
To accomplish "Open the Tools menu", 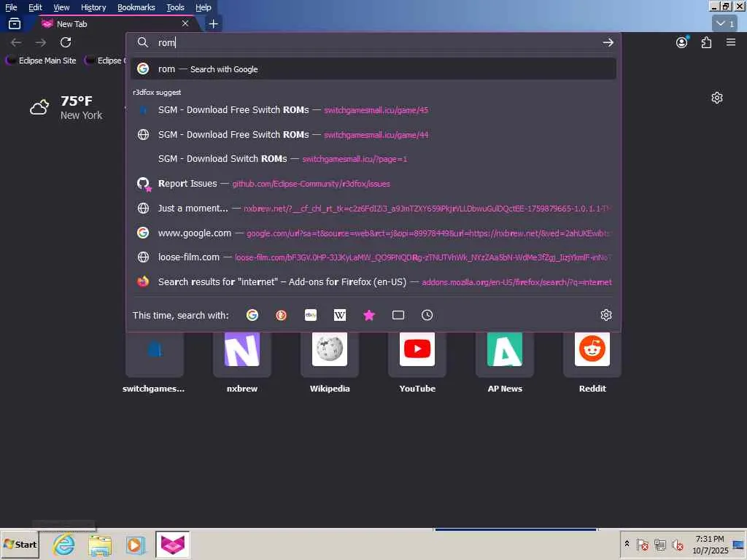I will click(175, 7).
